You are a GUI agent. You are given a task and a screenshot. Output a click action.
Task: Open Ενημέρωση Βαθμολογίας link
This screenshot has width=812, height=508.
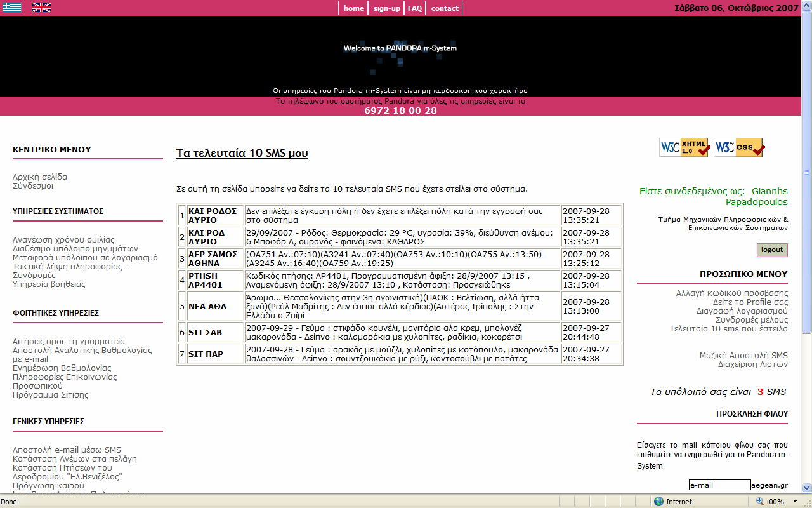[62, 368]
